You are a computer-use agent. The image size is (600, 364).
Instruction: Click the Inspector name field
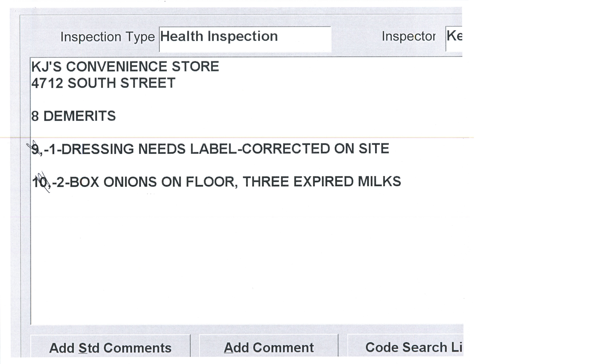[454, 38]
